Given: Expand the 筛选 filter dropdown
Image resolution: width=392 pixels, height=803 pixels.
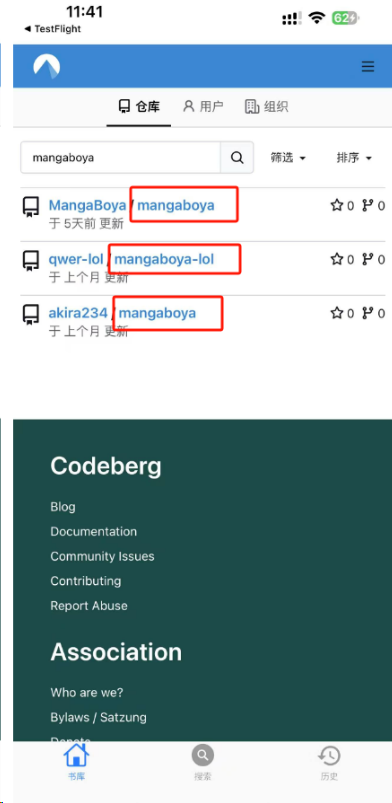Looking at the screenshot, I should coord(288,158).
